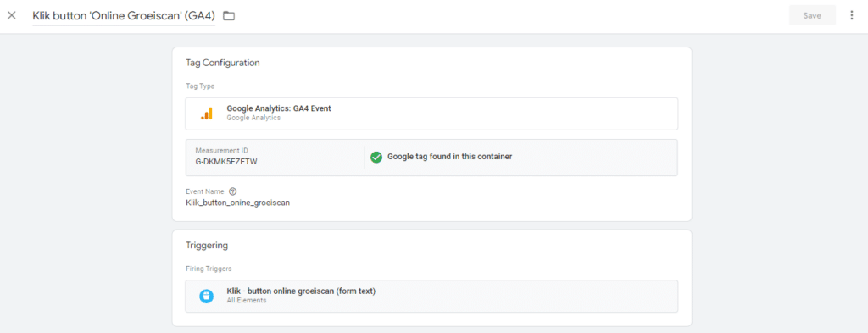Click 'Google tag found in this container' message

pyautogui.click(x=449, y=157)
